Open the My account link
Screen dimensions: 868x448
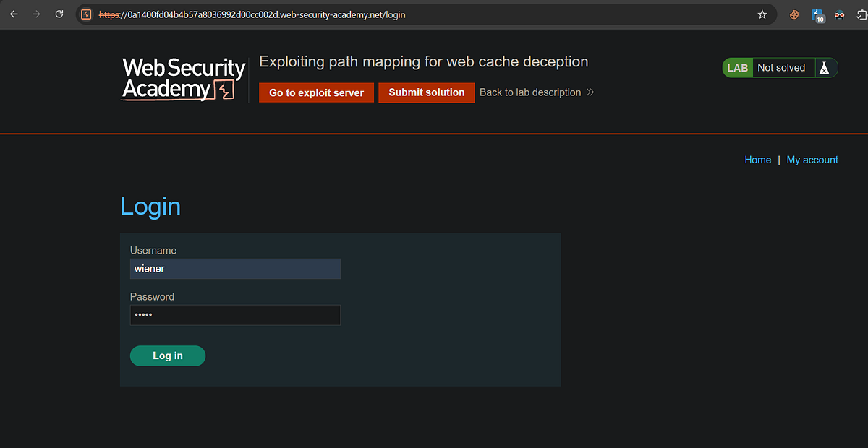[x=812, y=160]
